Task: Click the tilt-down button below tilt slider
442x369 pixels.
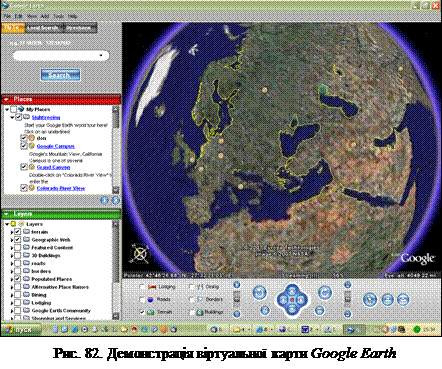Action: [347, 314]
